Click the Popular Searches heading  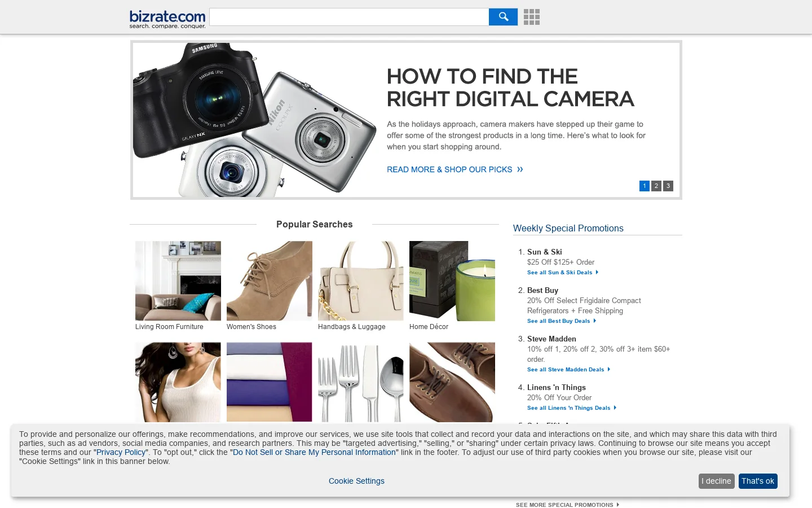(315, 225)
